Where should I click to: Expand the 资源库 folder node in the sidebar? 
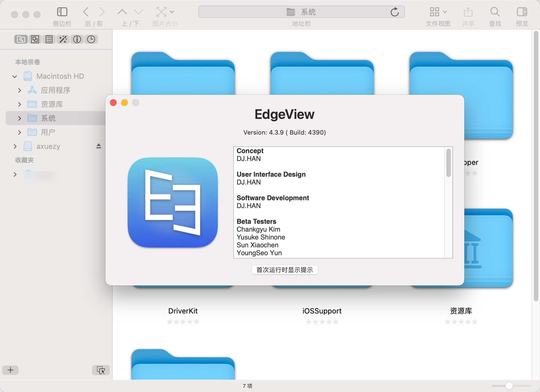pos(19,104)
